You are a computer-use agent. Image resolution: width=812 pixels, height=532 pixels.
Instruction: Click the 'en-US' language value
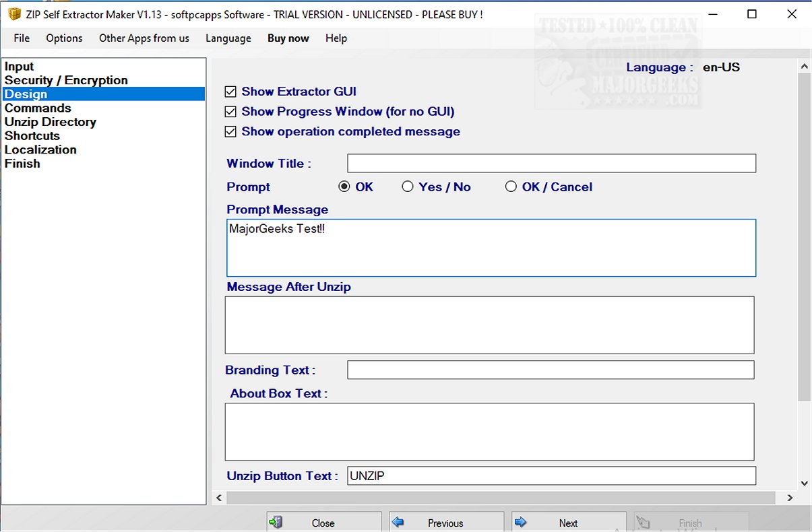(721, 67)
